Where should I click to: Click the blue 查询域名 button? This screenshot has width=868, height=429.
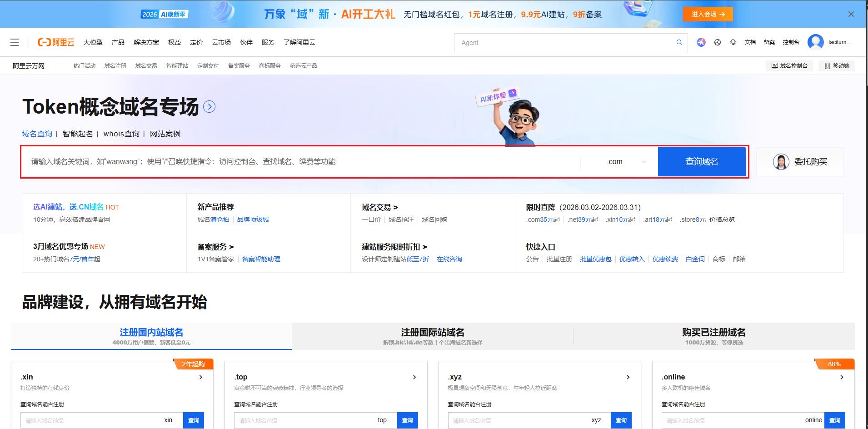701,162
